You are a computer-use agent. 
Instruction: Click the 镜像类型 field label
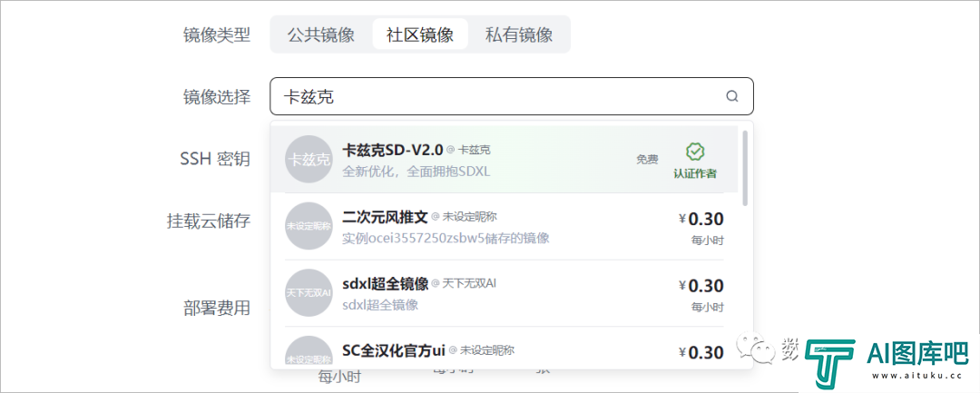pos(217,35)
